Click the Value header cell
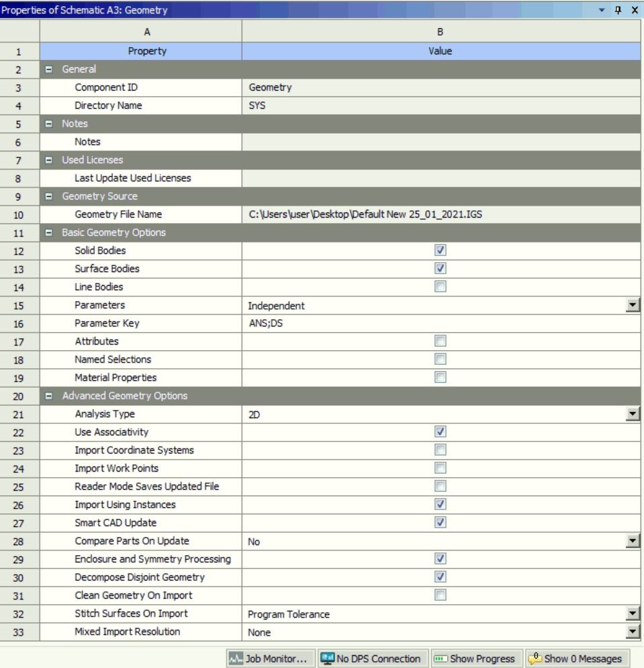 click(441, 51)
